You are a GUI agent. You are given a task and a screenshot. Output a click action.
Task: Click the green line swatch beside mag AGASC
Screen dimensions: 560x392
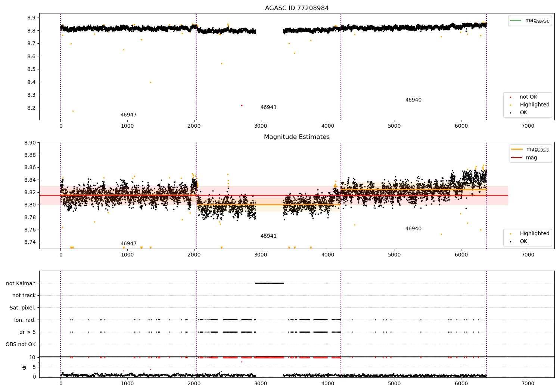(516, 21)
